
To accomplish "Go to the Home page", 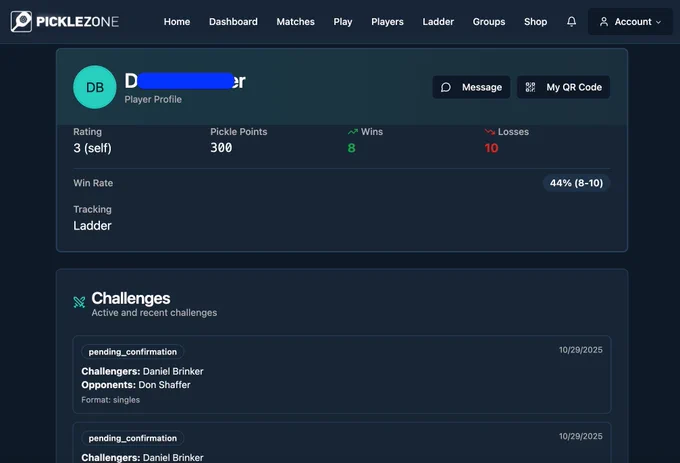I will pos(177,22).
